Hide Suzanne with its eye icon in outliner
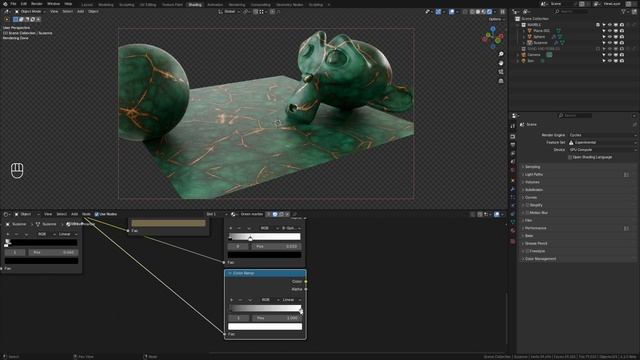This screenshot has width=640, height=360. click(610, 42)
